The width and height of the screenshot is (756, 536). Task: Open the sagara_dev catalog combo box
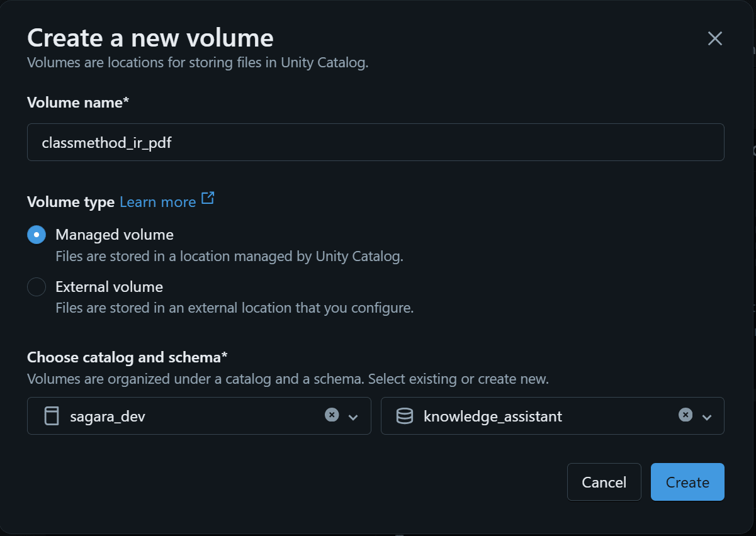pos(189,416)
